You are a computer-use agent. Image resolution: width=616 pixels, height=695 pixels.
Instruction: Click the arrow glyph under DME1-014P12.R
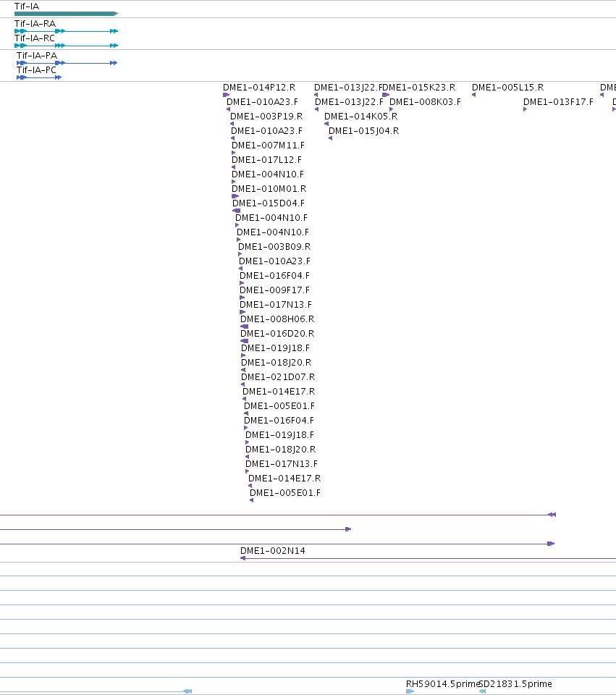click(227, 95)
